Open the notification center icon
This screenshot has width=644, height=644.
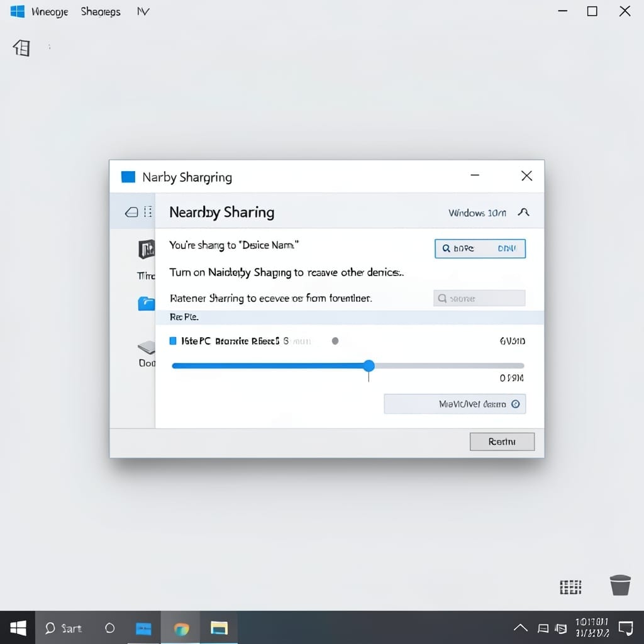pos(626,628)
